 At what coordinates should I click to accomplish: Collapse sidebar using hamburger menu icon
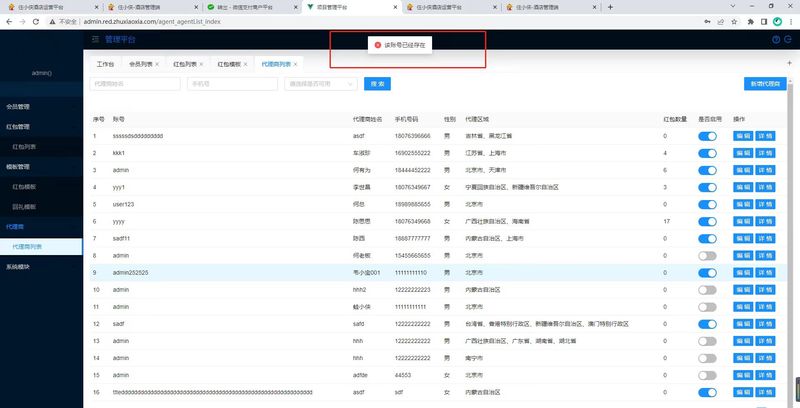(95, 40)
